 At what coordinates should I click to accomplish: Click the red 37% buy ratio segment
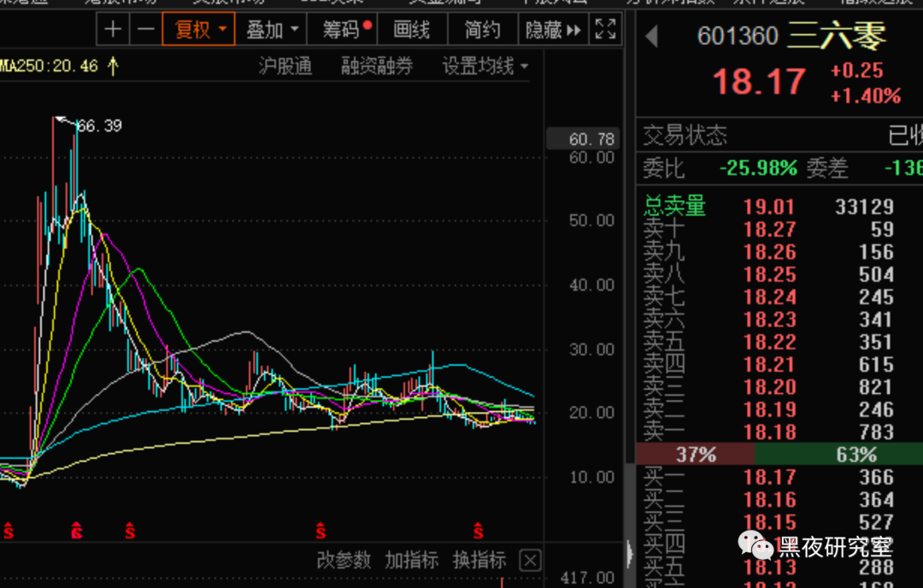pyautogui.click(x=696, y=455)
